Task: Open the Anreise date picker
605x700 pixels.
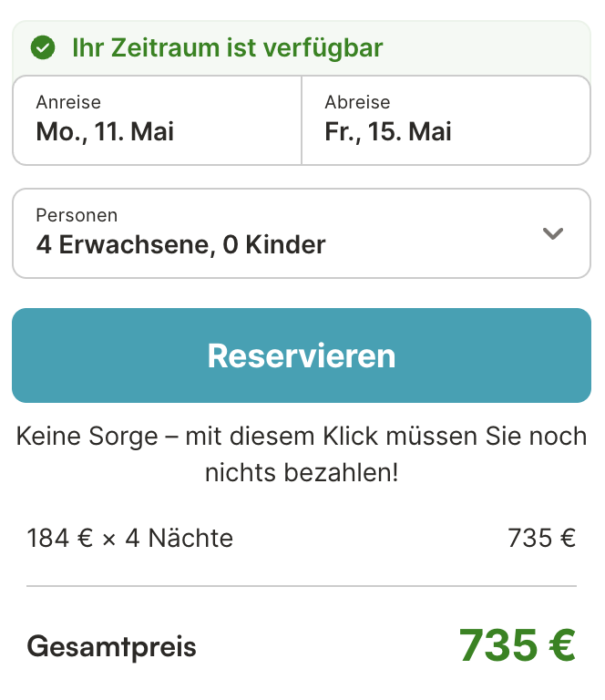Action: (157, 120)
